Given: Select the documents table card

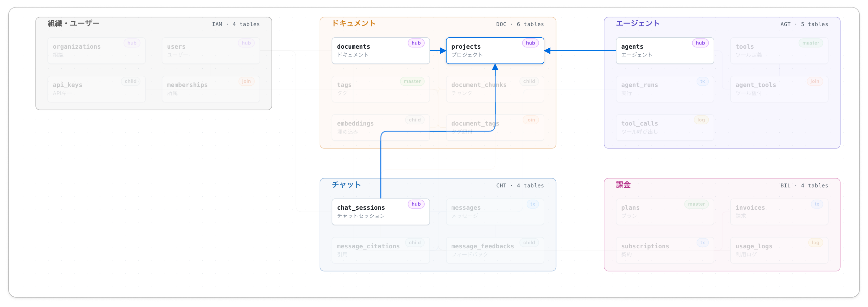Looking at the screenshot, I should click(x=381, y=51).
